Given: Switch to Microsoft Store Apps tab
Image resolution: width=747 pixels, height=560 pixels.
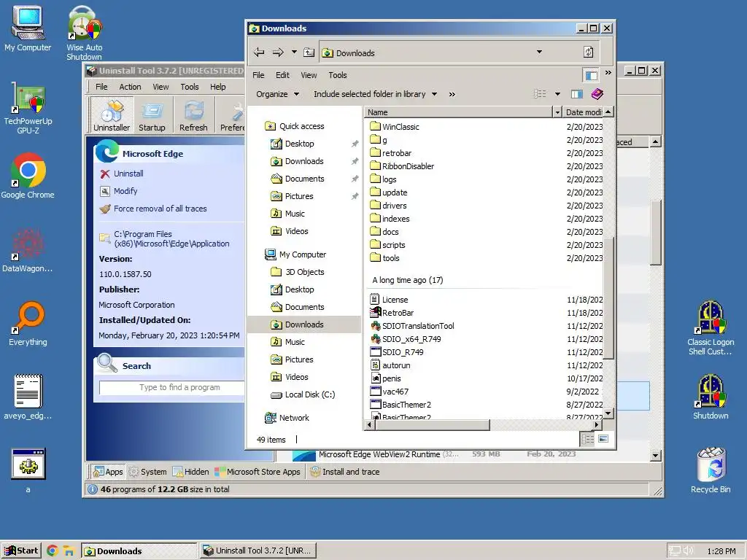Looking at the screenshot, I should (258, 472).
